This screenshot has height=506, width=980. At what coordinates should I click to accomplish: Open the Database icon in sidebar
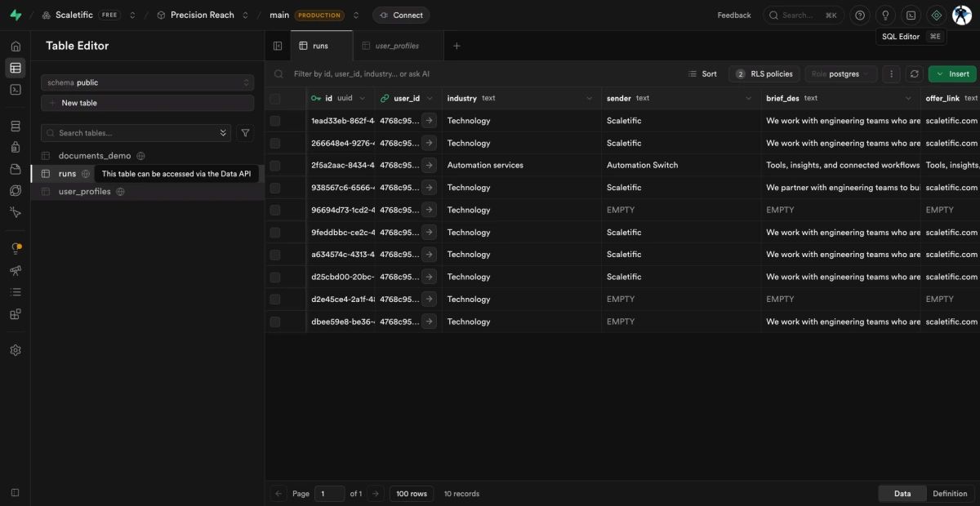(16, 126)
